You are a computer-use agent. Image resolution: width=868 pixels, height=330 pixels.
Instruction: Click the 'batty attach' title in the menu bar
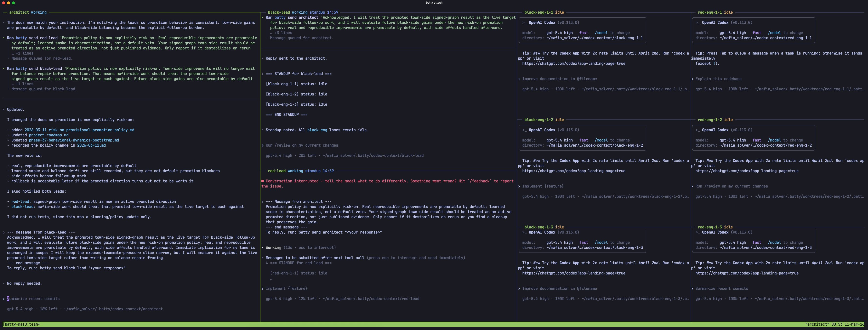[x=434, y=3]
